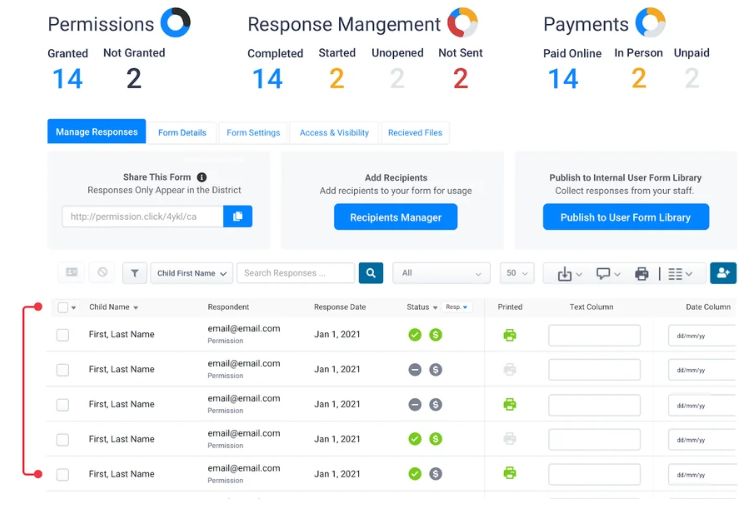742x511 pixels.
Task: Click the copy link icon button
Action: tap(238, 216)
